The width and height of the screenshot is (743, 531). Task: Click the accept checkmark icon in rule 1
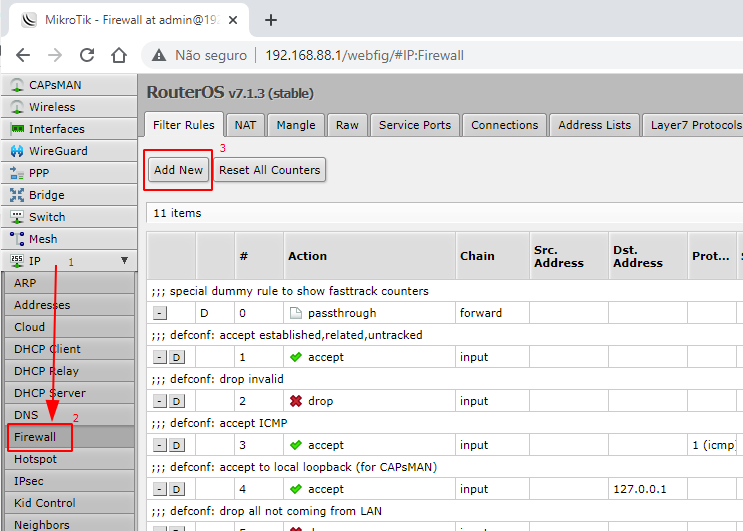point(296,357)
